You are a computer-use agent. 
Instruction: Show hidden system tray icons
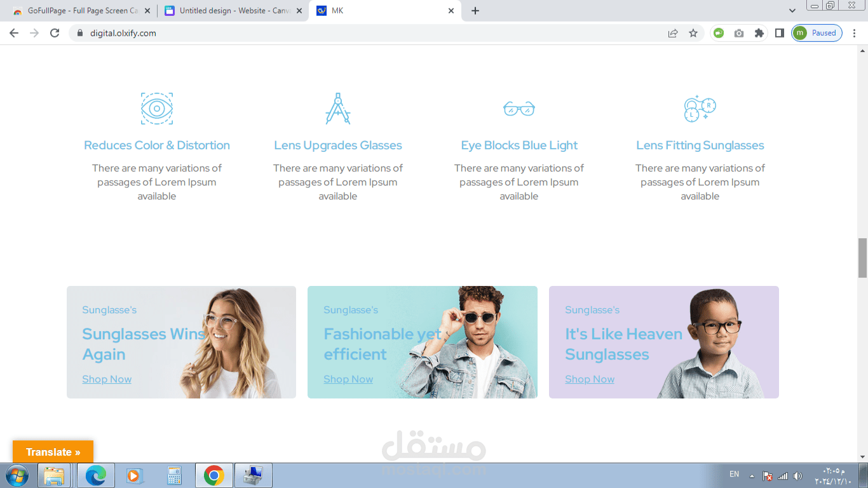pyautogui.click(x=752, y=475)
